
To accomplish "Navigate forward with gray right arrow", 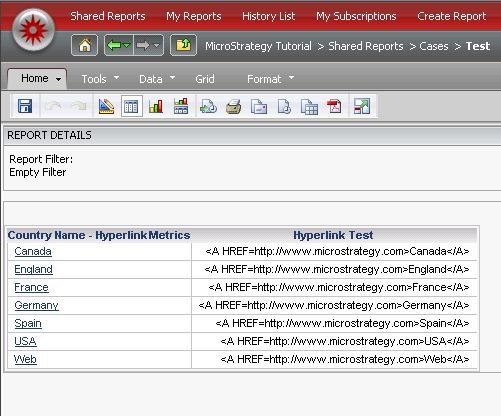I will point(143,45).
